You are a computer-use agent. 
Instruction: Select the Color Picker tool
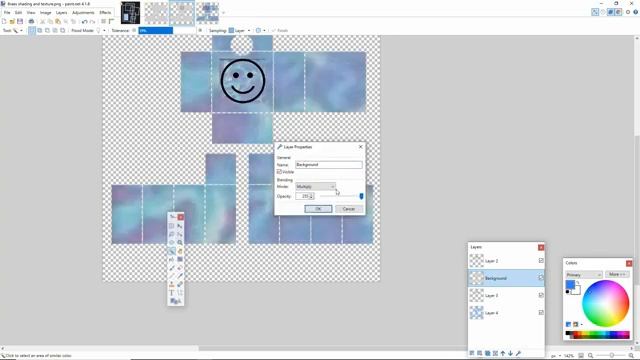[x=180, y=276]
